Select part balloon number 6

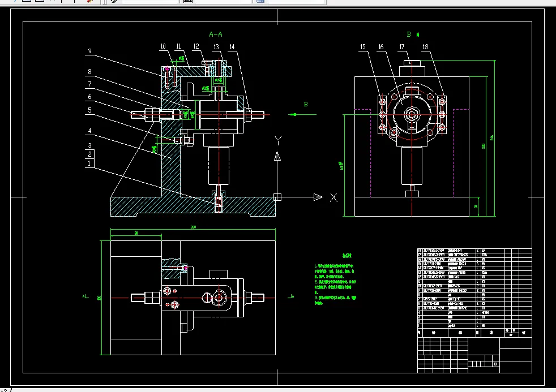point(89,96)
